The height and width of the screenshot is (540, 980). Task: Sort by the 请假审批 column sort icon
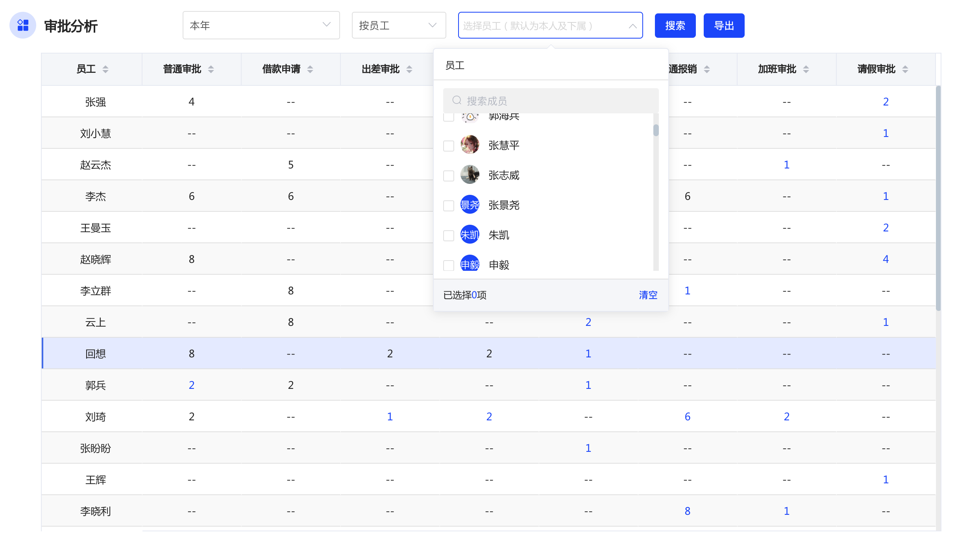point(905,69)
